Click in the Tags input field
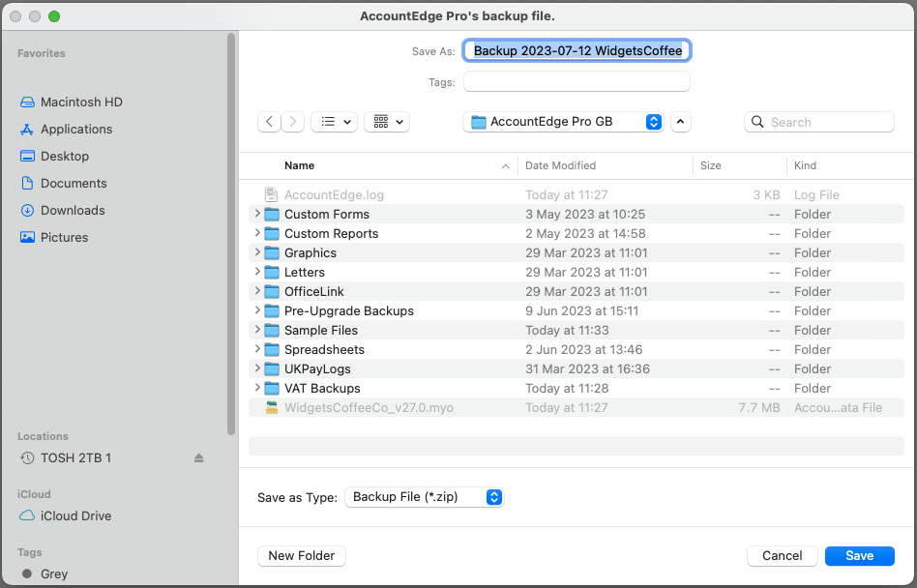Screen dimensions: 917x588 click(x=577, y=82)
